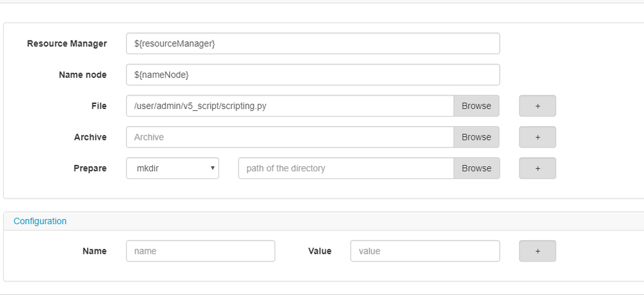Click the Name node input field
Viewport: 644px width, 295px height.
click(x=313, y=75)
